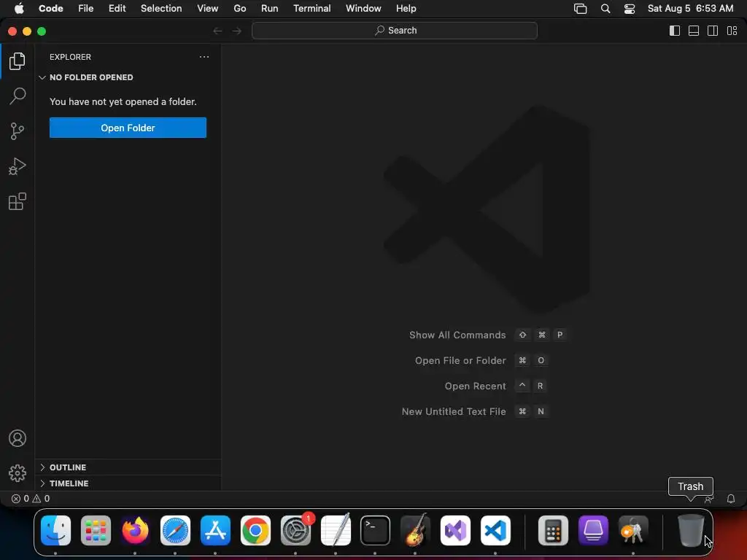Open Apple Configurator purple Dock icon
The width and height of the screenshot is (747, 560).
[593, 530]
